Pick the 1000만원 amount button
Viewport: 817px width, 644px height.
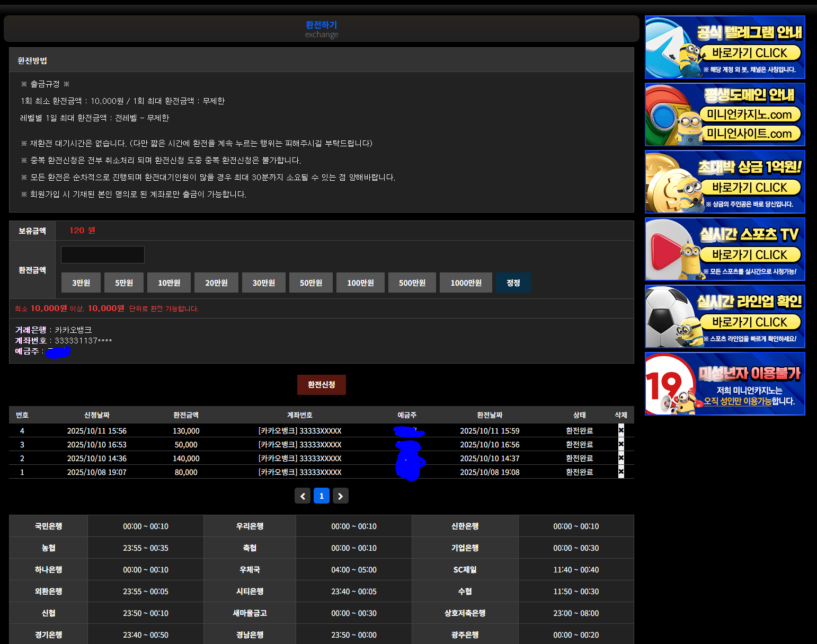coord(466,283)
